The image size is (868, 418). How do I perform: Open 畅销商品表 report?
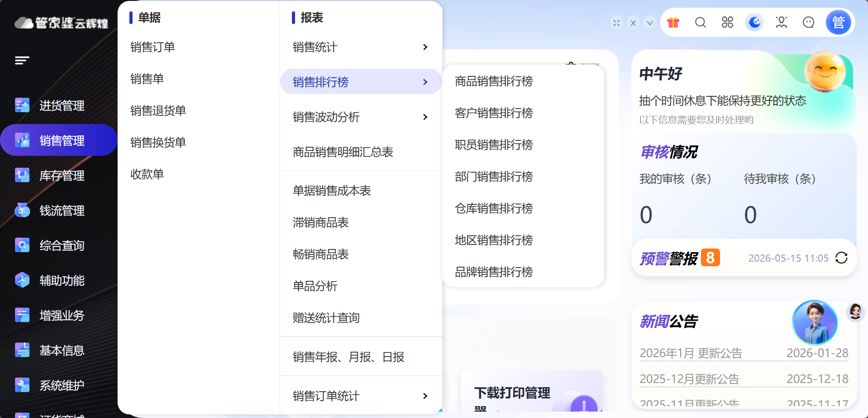[x=321, y=254]
